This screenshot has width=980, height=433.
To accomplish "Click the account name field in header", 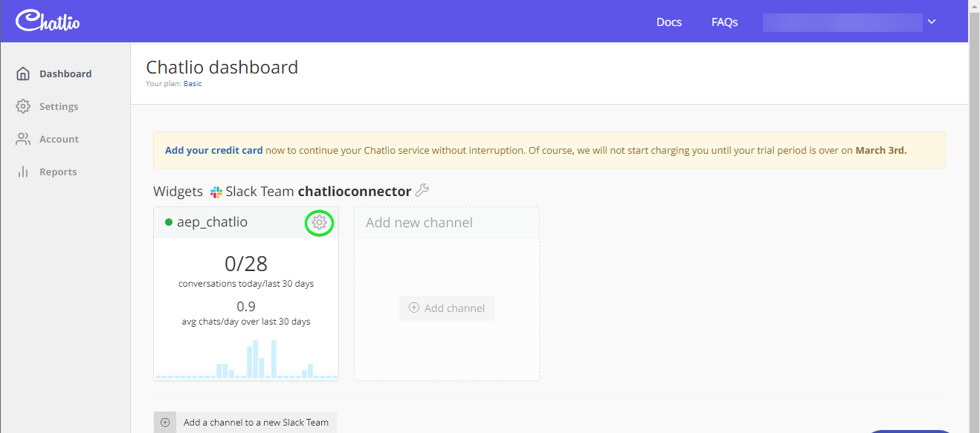I will point(842,22).
